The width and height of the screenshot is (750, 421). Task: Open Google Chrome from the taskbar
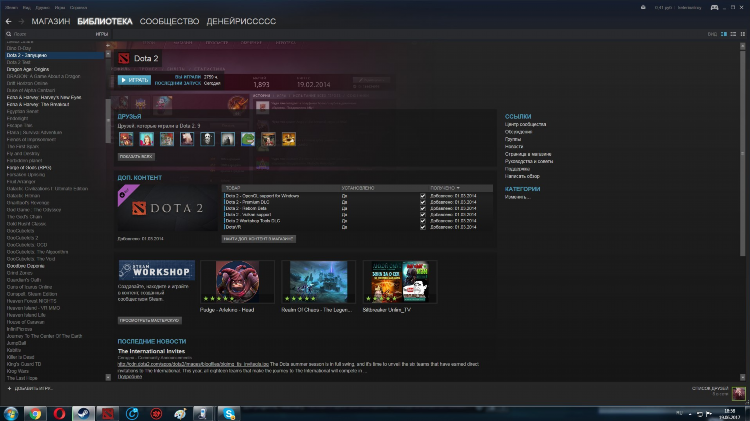click(x=35, y=413)
